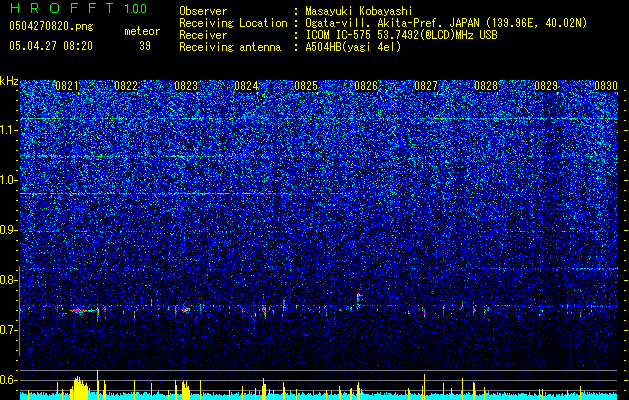Viewport: 629px width, 400px height.
Task: Click the long red meteor echo after 0821
Action: tap(83, 311)
